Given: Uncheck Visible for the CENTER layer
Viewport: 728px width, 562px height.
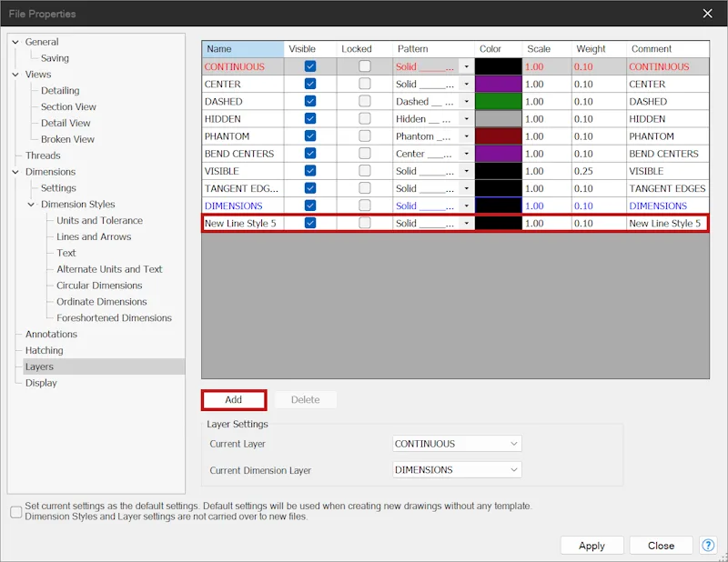Looking at the screenshot, I should pyautogui.click(x=310, y=84).
